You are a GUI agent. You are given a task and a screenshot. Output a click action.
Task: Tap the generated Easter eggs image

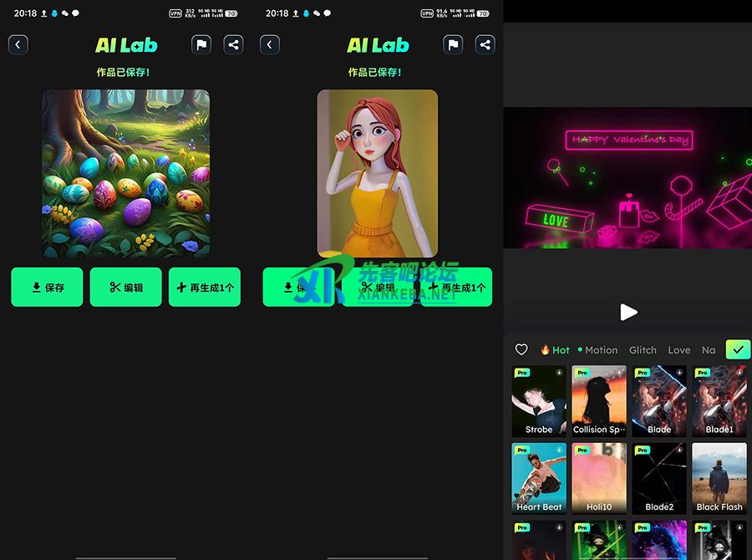tap(126, 173)
